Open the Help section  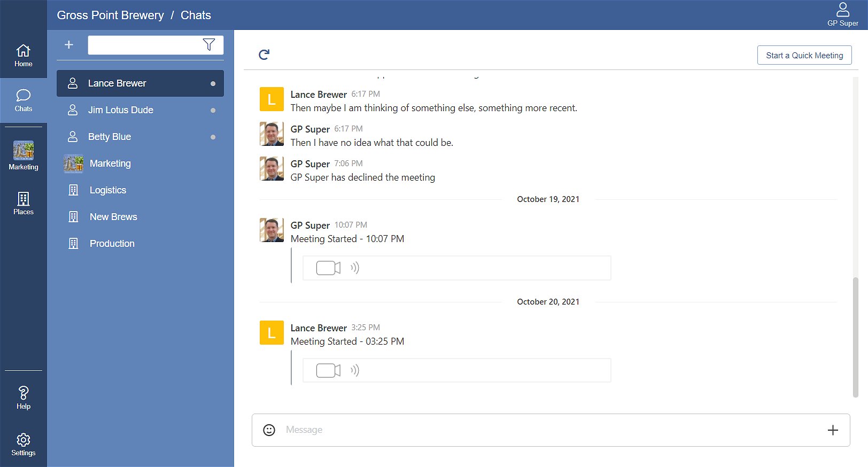click(24, 398)
